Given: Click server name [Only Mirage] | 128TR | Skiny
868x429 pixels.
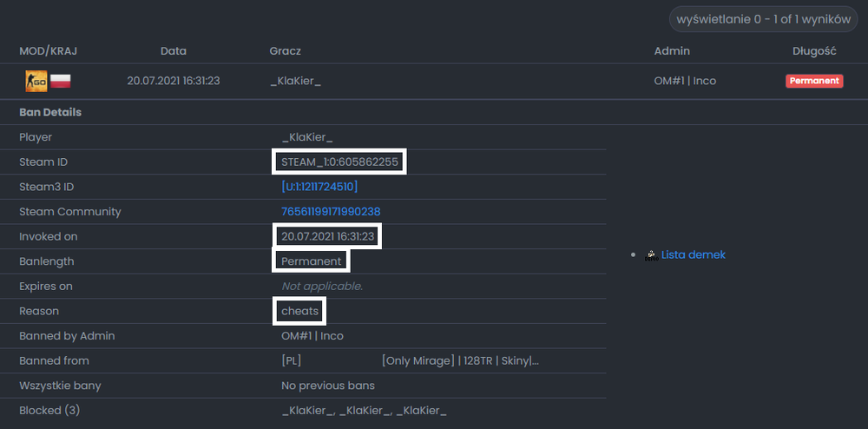Looking at the screenshot, I should [x=460, y=361].
